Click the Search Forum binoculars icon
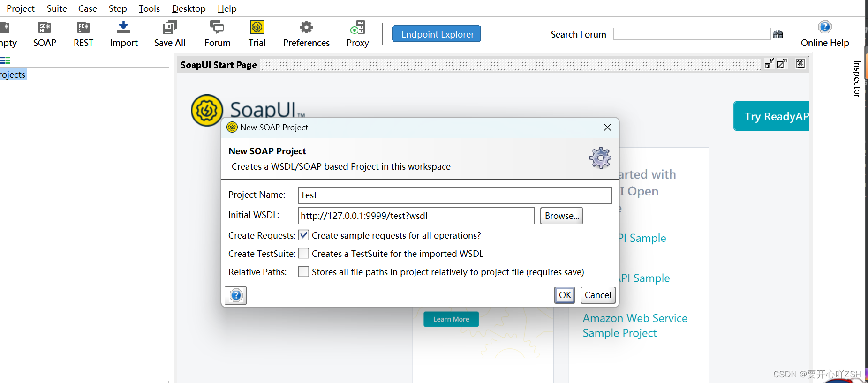Viewport: 868px width, 383px height. pyautogui.click(x=778, y=34)
